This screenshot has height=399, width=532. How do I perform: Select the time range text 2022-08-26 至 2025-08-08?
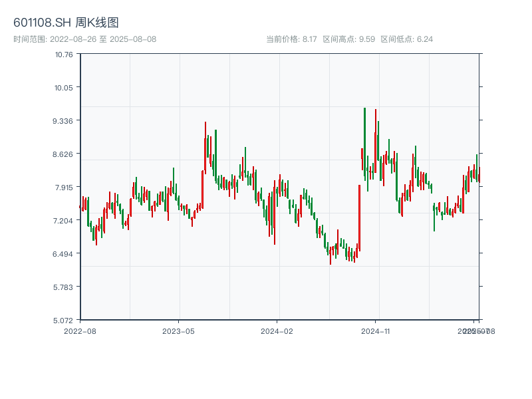[x=103, y=39]
